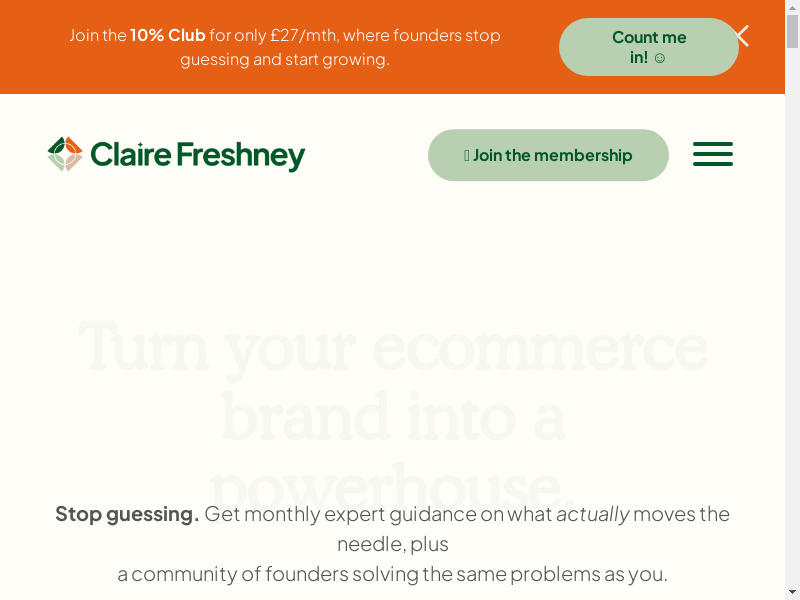800x600 pixels.
Task: Click the '£27/mth' price text in banner
Action: [304, 35]
